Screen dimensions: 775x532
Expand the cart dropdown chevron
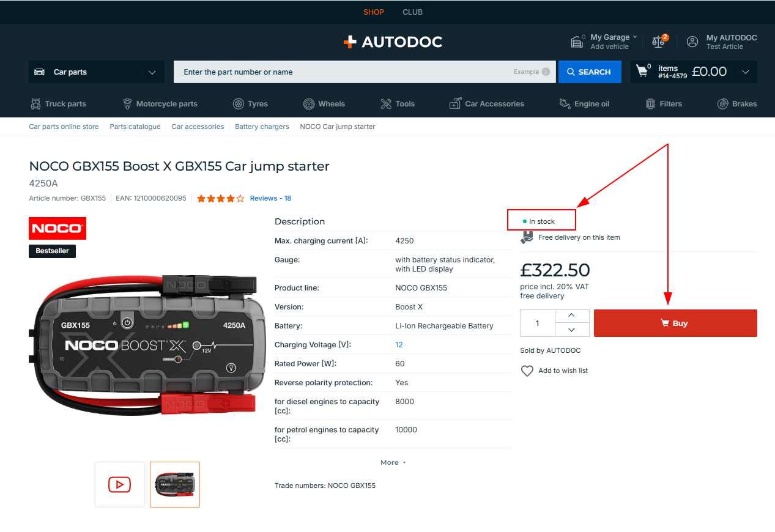(745, 72)
